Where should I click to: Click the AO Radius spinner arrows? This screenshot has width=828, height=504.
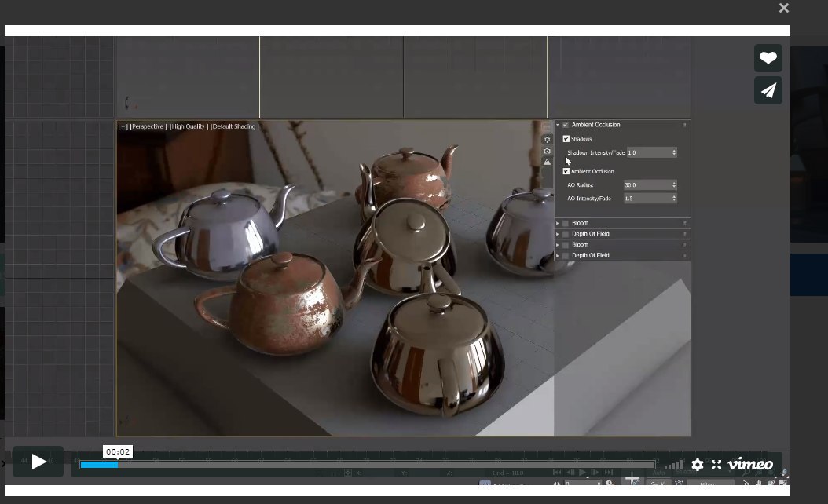[x=674, y=185]
